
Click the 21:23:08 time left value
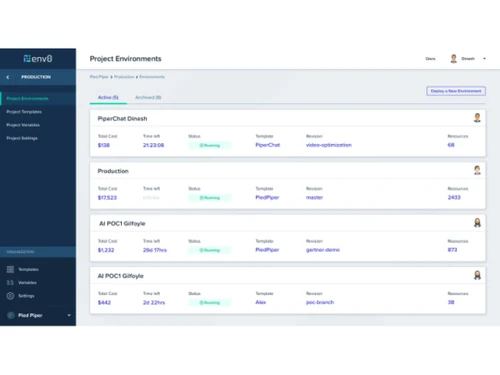153,145
